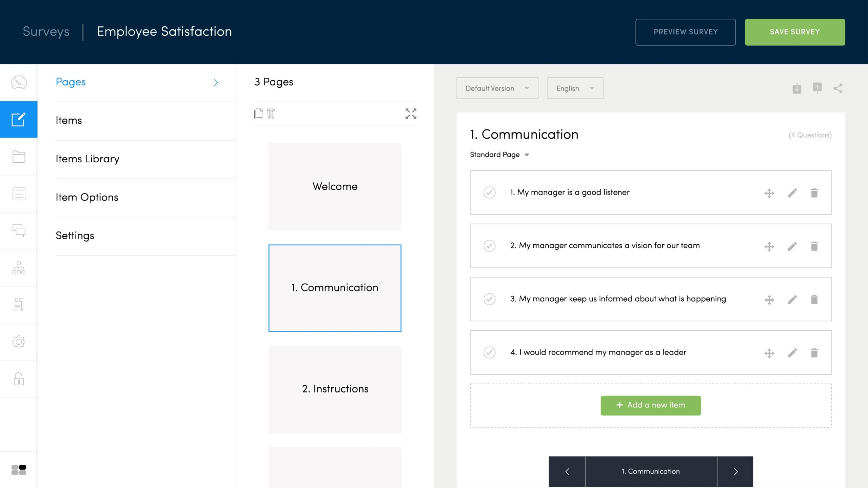
Task: Open the org hierarchy icon in sidebar
Action: click(19, 268)
